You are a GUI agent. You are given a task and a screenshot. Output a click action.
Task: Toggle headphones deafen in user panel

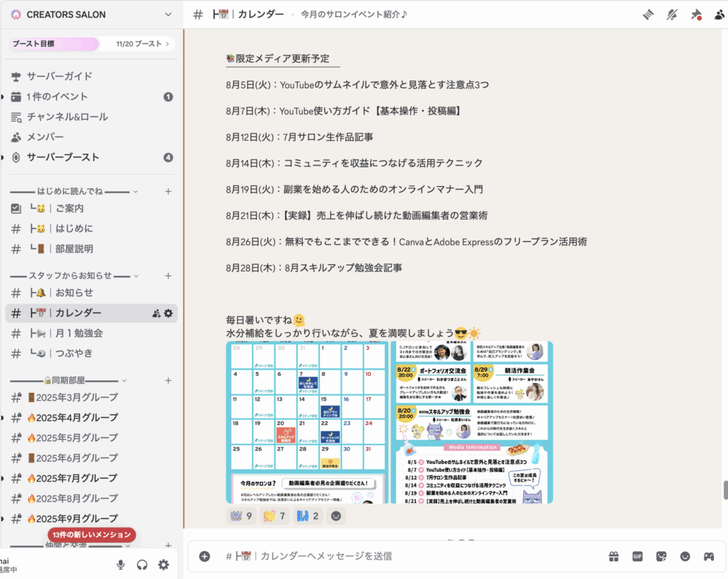coord(142,565)
